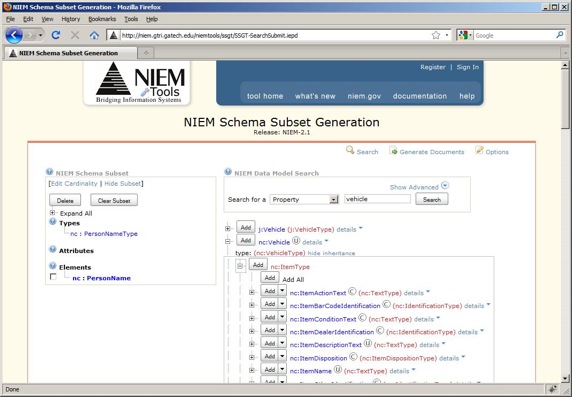Open the details arrow for j:Vehicle
The image size is (572, 397).
360,228
